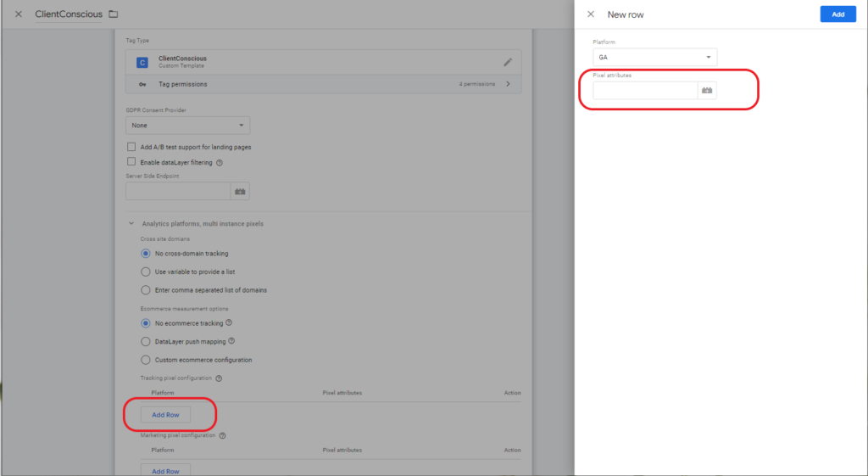
Task: Open the Platform dropdown showing GA
Action: click(x=654, y=57)
